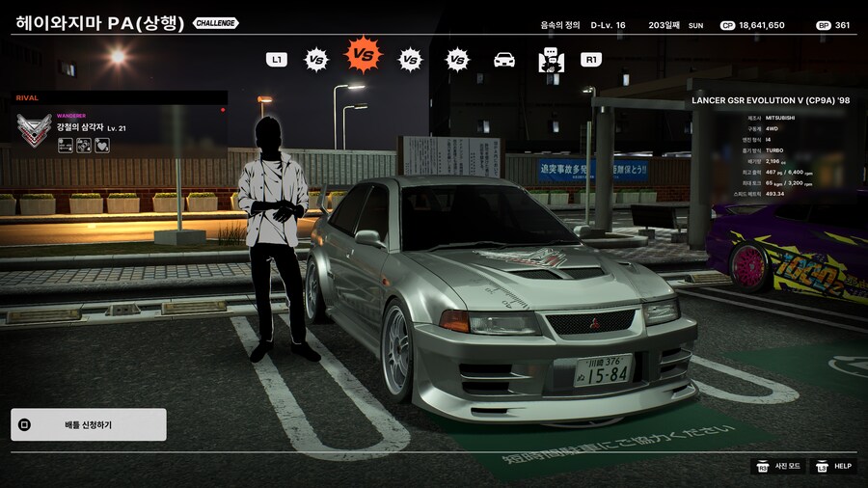Open the HELP button
This screenshot has height=488, width=868.
point(833,466)
